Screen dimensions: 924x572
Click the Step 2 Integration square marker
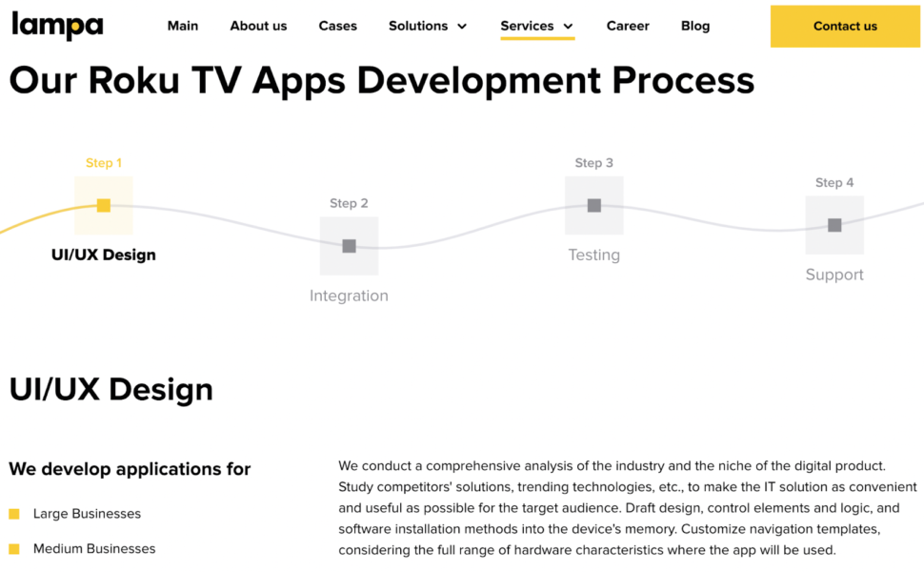[349, 246]
